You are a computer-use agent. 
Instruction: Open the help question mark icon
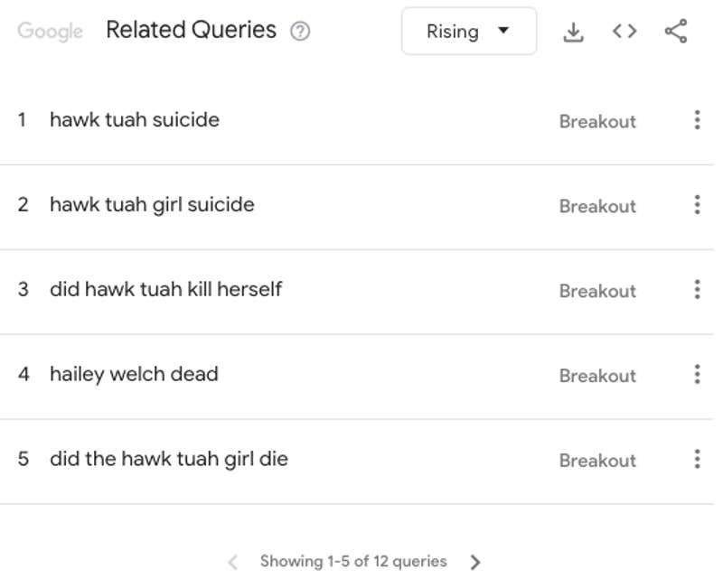[299, 30]
